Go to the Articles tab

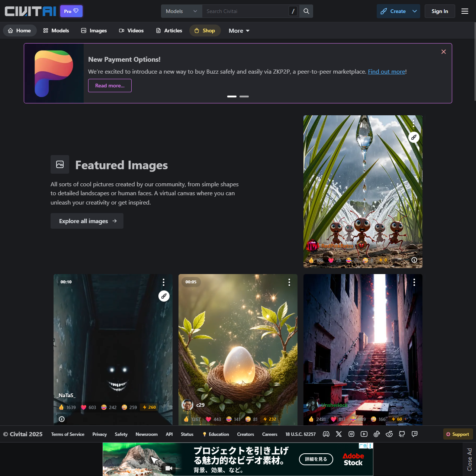point(169,30)
